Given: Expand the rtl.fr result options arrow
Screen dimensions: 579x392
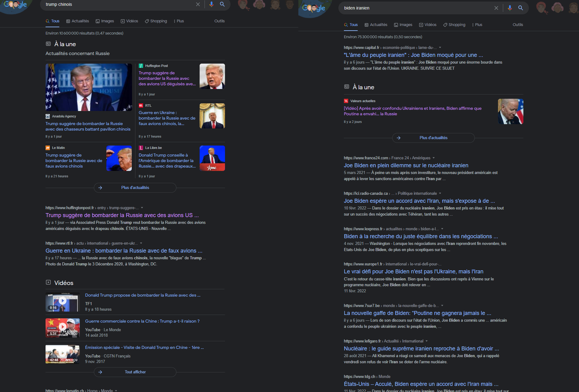Looking at the screenshot, I should click(x=141, y=243).
